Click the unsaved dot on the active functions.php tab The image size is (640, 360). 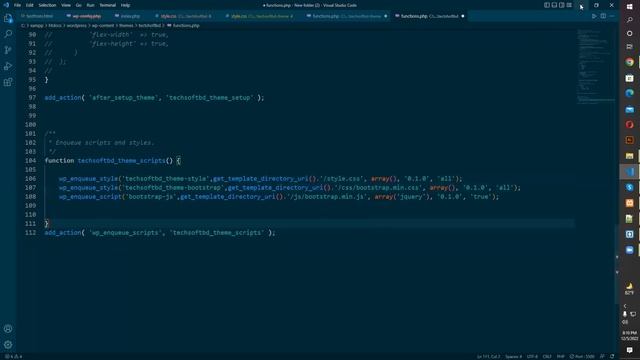(462, 16)
